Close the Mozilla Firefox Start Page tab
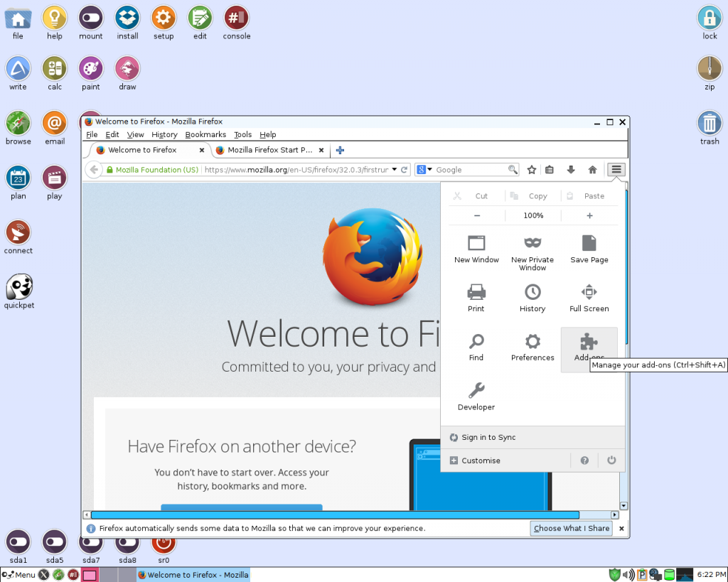Screen dimensions: 728x582 (321, 151)
